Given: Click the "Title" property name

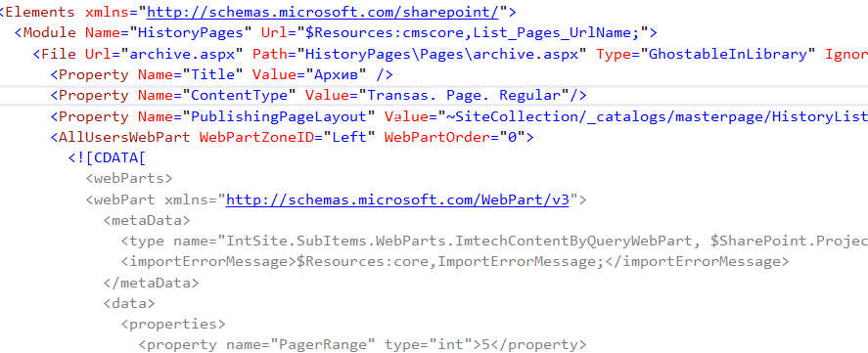Looking at the screenshot, I should (x=213, y=74).
